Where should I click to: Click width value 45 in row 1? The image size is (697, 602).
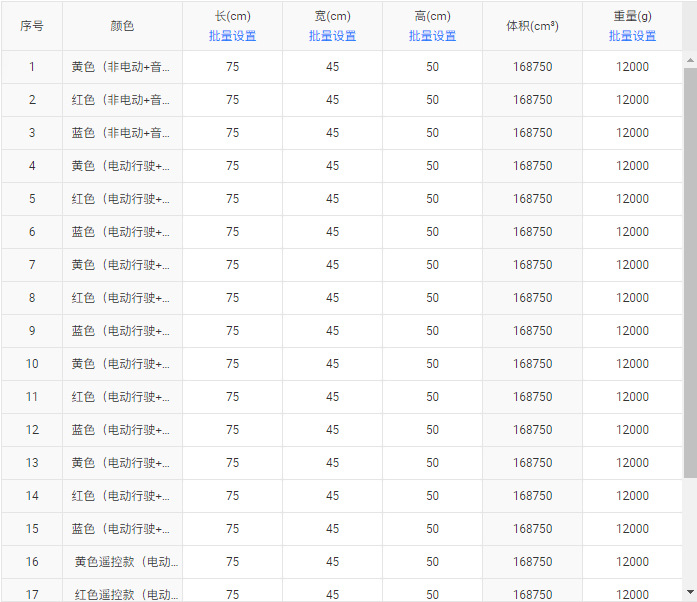coord(332,67)
